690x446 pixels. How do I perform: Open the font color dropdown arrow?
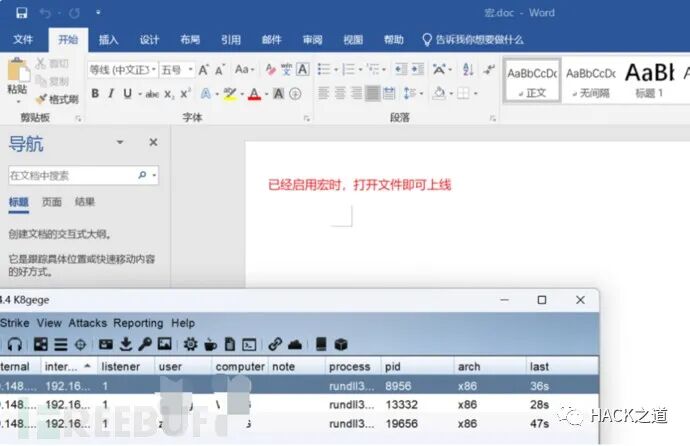pyautogui.click(x=266, y=94)
